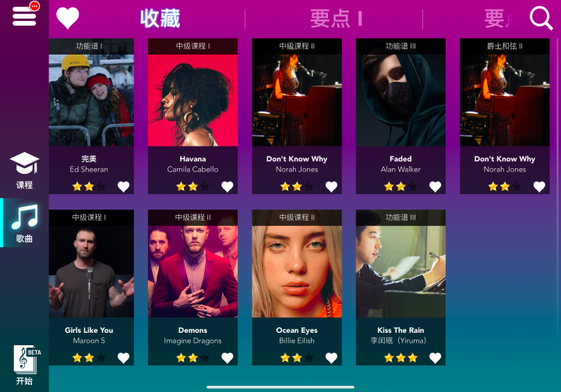Unfavorite Havana with its heart icon
The image size is (561, 392).
[x=228, y=186]
